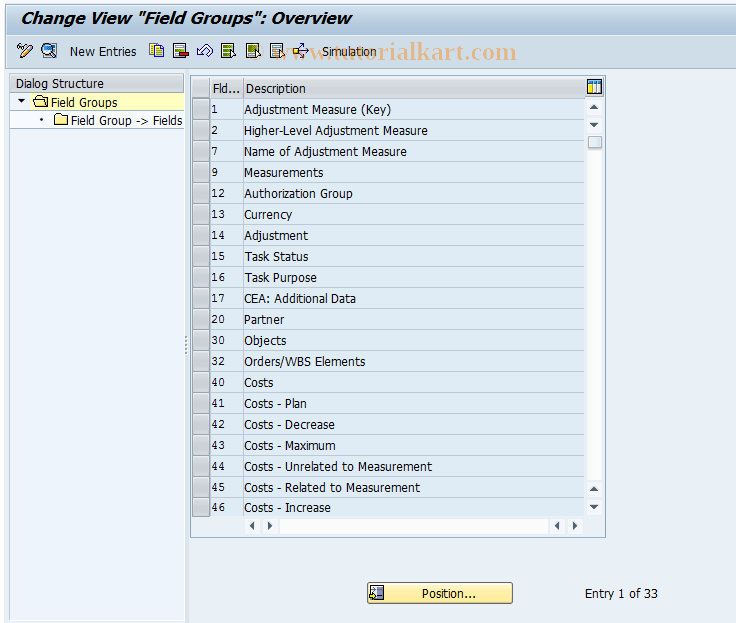The image size is (736, 623).
Task: Click the horizontal scrollbar track
Action: point(414,526)
